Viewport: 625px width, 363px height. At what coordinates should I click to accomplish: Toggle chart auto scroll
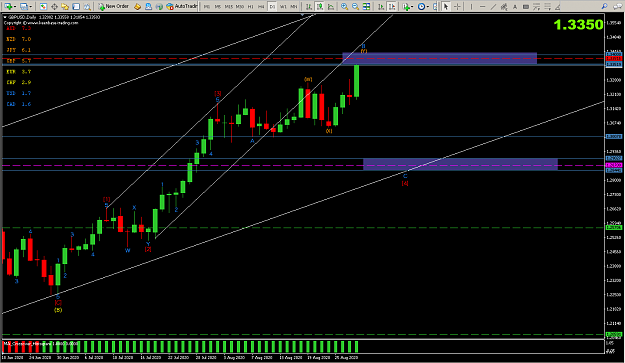pos(381,6)
